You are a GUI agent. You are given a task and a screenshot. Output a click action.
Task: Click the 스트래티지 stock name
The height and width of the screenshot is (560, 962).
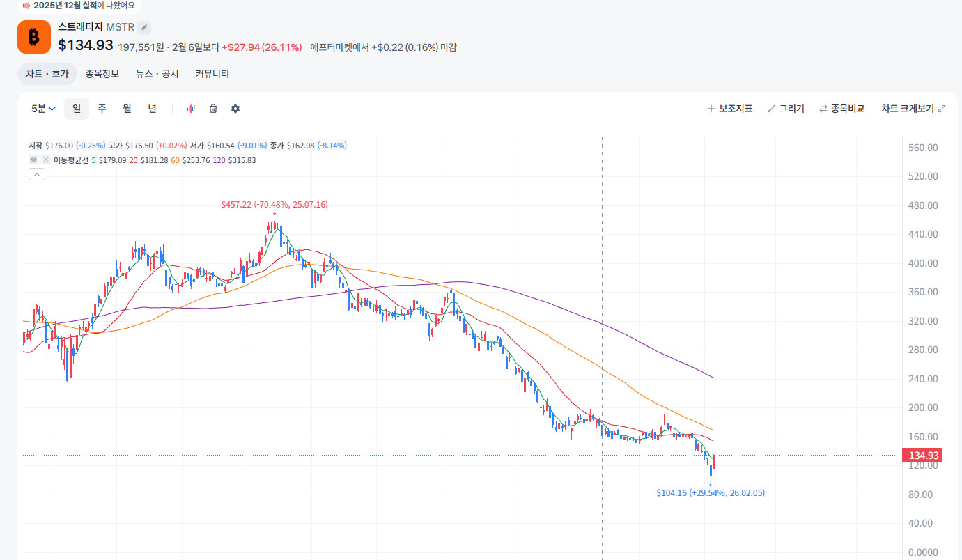point(80,27)
